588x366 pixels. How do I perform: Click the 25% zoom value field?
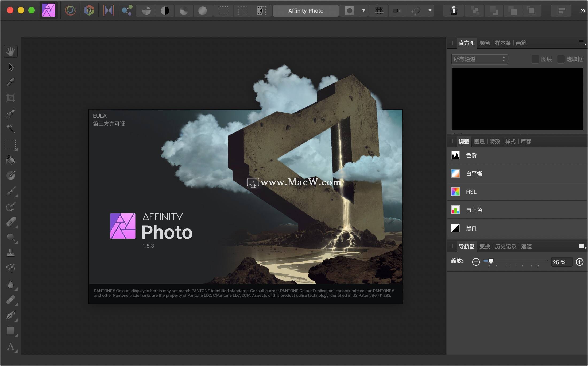point(562,262)
